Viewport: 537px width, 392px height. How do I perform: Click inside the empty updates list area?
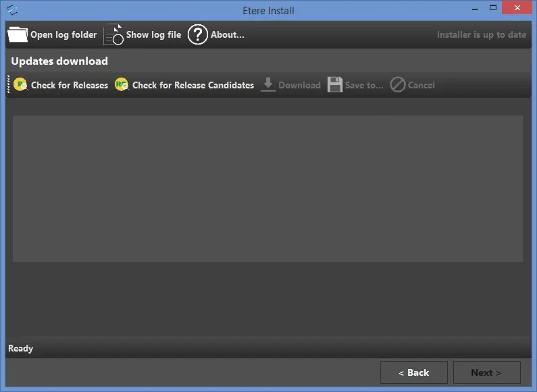tap(267, 188)
